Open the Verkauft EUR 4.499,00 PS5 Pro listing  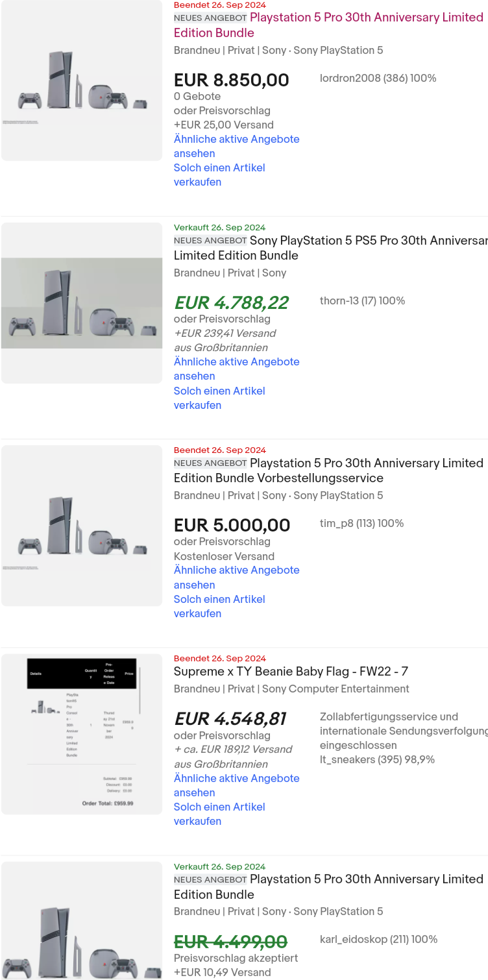(x=327, y=887)
